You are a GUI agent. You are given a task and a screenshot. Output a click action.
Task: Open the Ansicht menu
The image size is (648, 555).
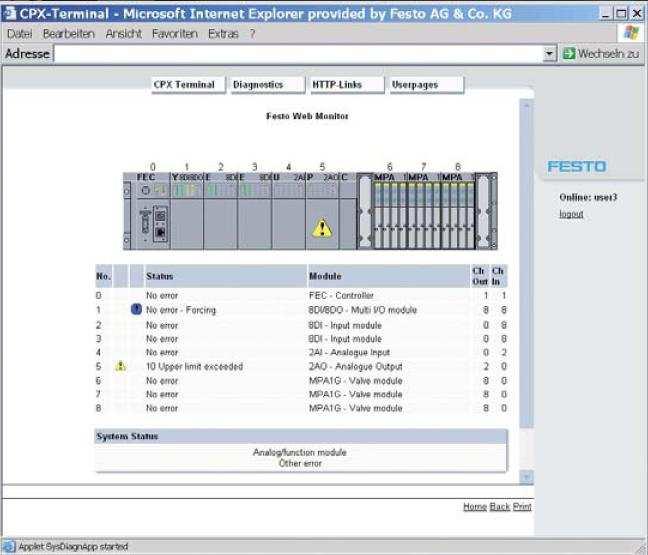click(x=124, y=33)
